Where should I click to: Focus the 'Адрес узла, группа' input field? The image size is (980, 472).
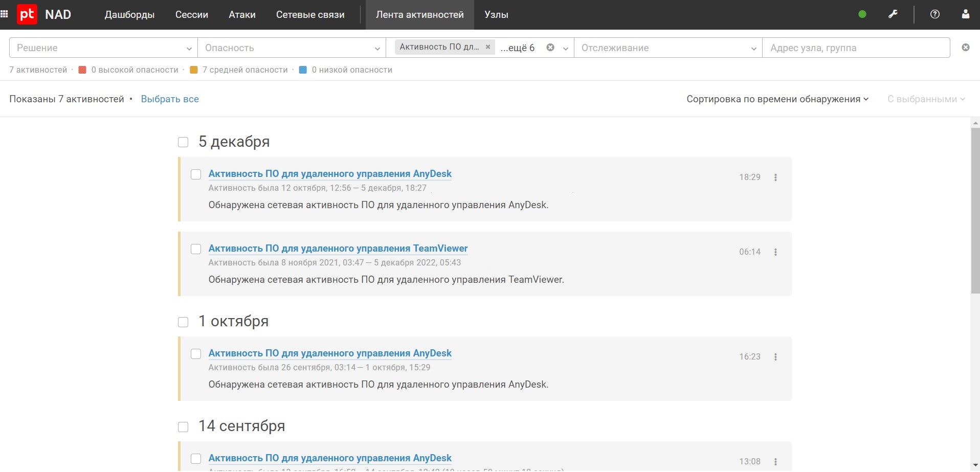coord(855,48)
